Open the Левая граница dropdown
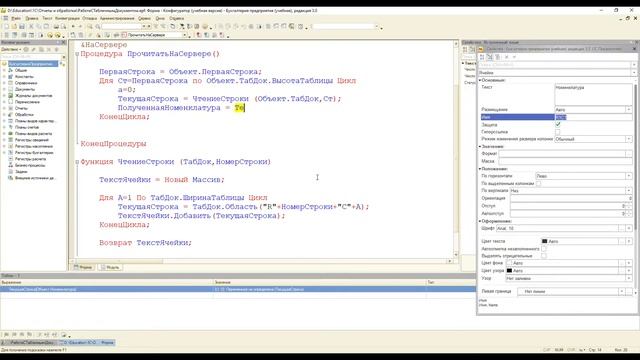 [x=622, y=291]
